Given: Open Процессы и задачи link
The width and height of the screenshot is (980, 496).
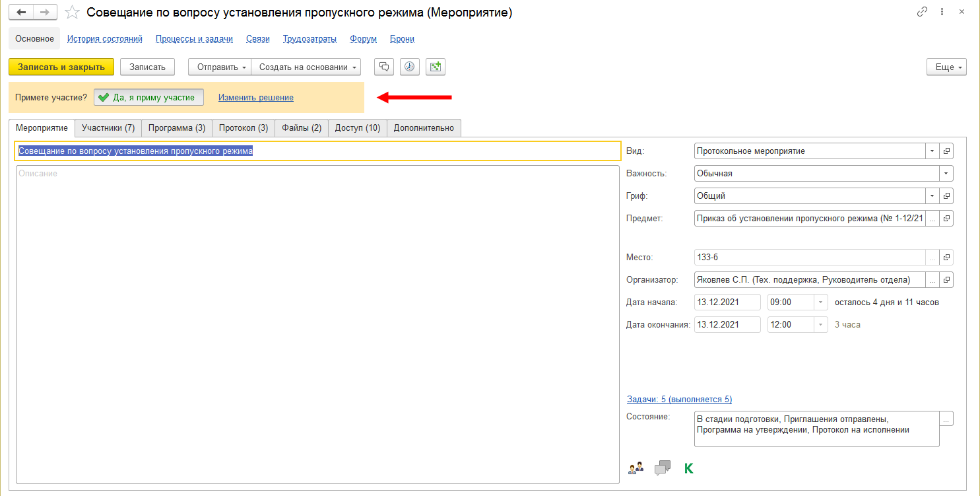Looking at the screenshot, I should click(x=194, y=39).
